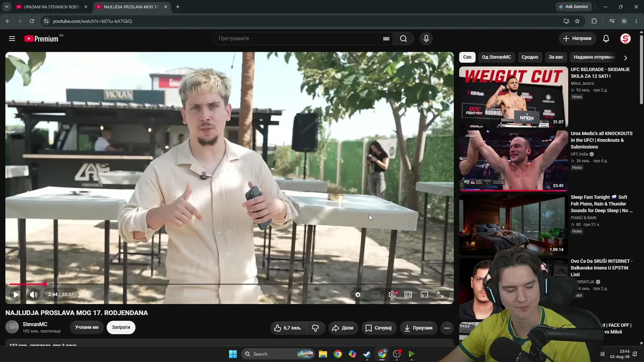Open 'UFC BELGRADE - SKIDANJE 5KILA' title
This screenshot has width=644, height=362.
(600, 73)
